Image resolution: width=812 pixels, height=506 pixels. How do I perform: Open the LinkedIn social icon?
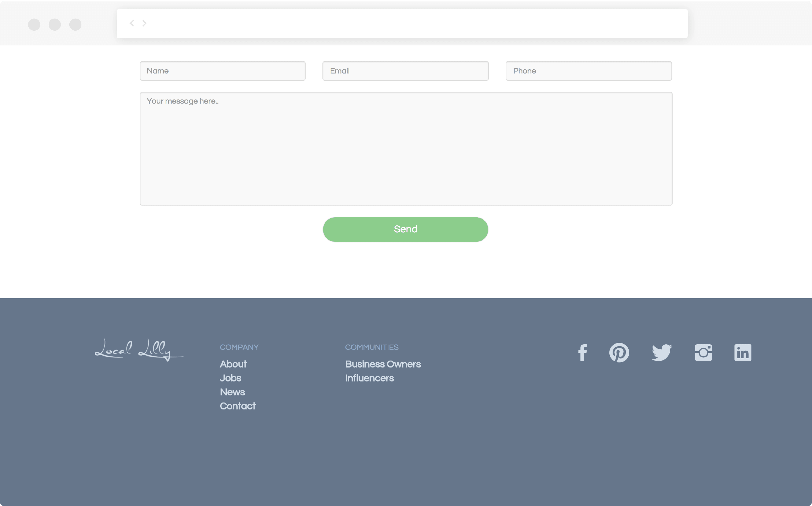coord(743,352)
